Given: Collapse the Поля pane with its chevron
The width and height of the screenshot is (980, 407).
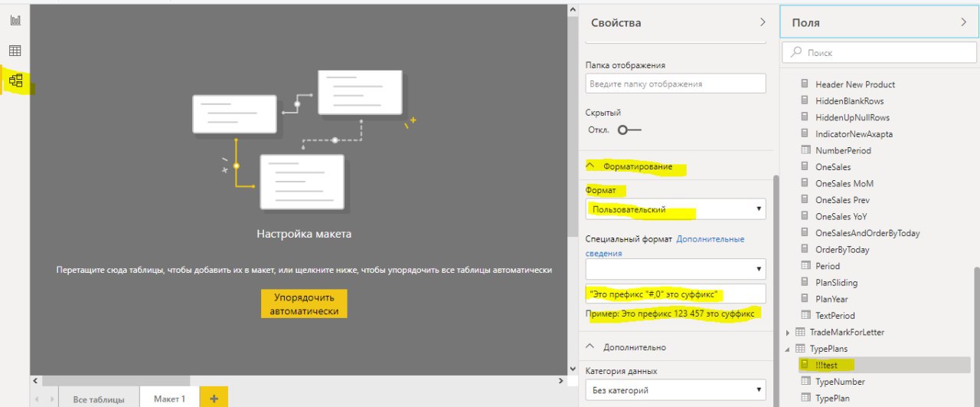Looking at the screenshot, I should [x=964, y=22].
